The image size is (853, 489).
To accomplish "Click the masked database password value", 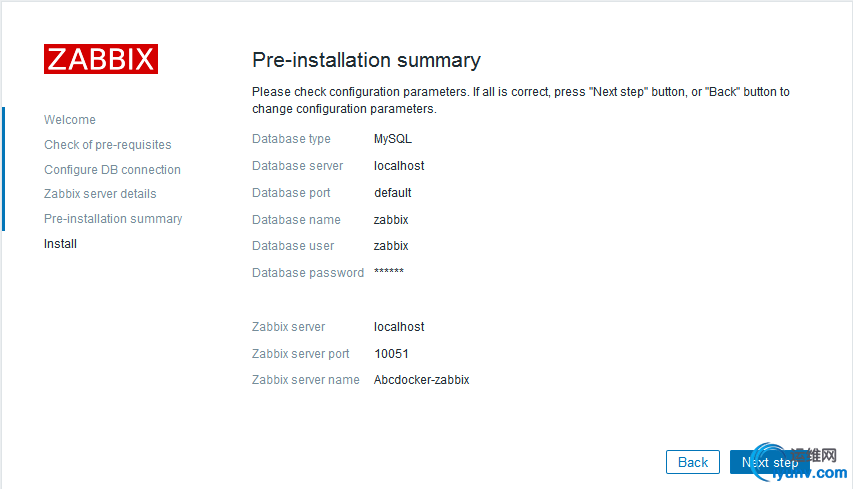I will [388, 271].
